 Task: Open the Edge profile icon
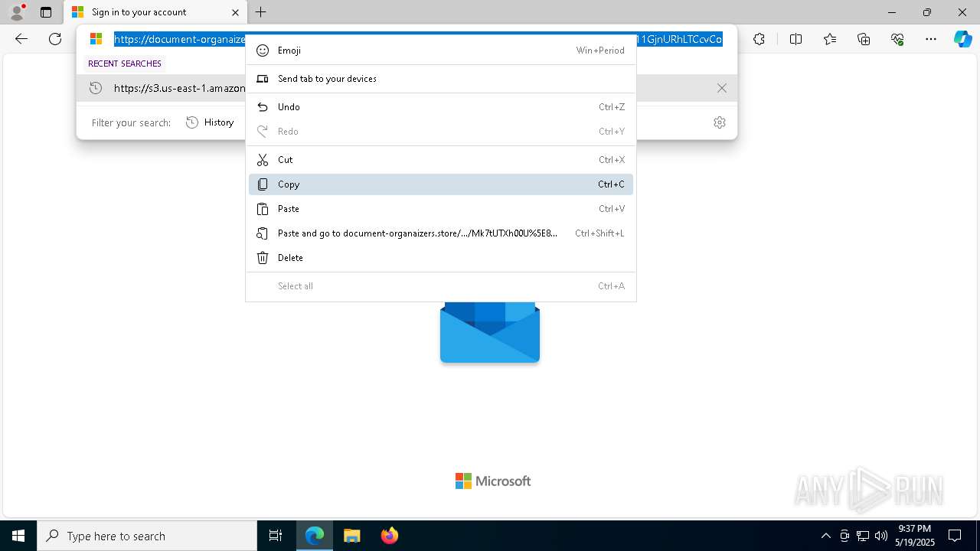17,12
